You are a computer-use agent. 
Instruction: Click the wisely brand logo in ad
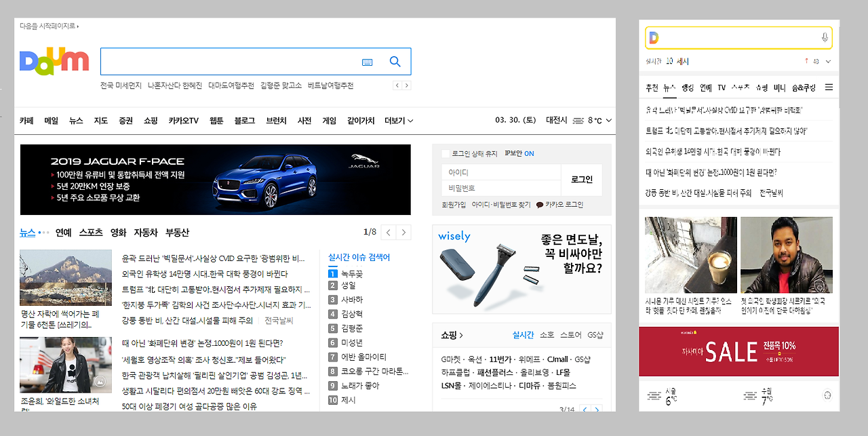click(454, 236)
